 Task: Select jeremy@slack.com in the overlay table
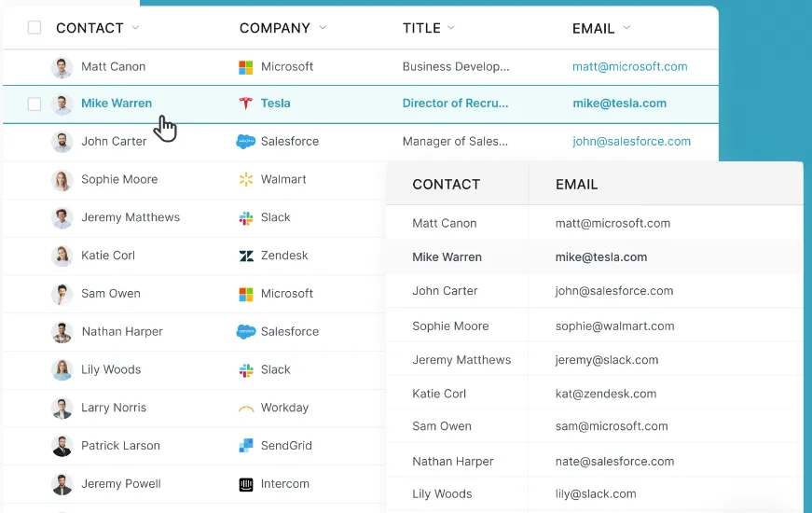tap(607, 360)
